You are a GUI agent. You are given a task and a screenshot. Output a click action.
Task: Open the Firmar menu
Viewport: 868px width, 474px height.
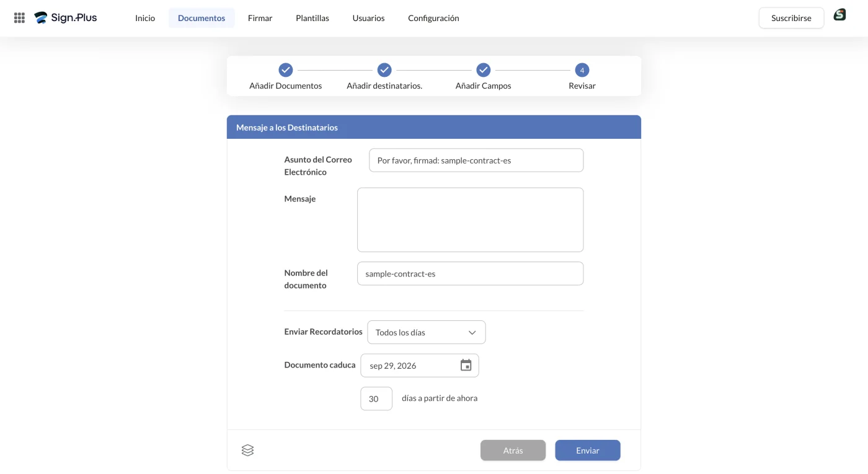tap(260, 18)
